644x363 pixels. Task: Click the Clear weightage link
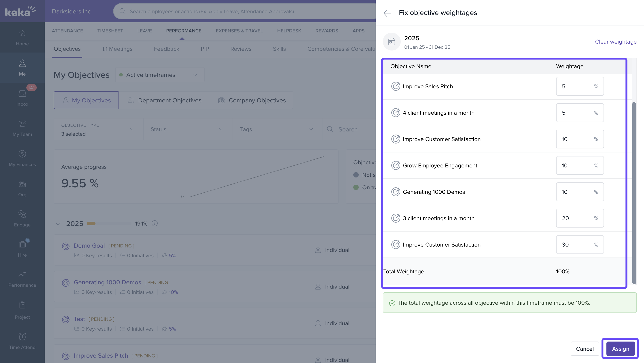[x=616, y=42]
